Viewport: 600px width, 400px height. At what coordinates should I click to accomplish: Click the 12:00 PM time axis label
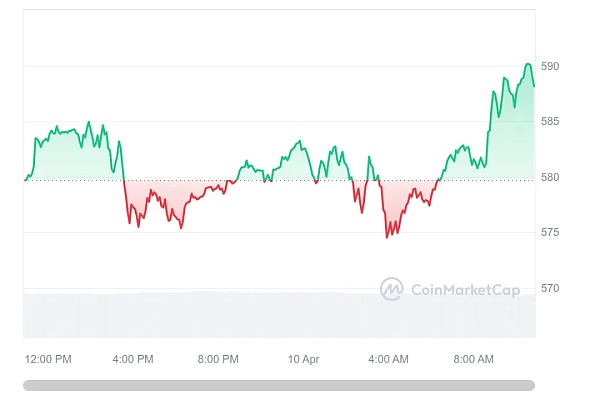[48, 359]
